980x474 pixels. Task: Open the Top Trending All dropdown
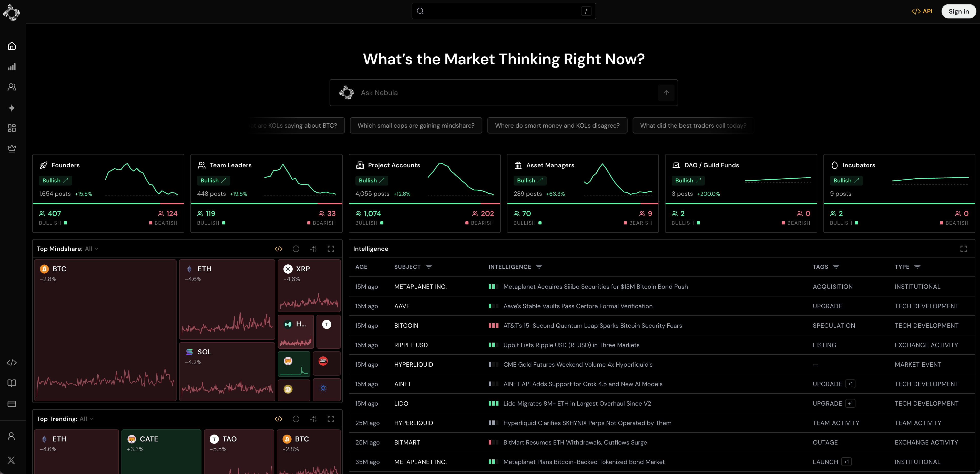86,419
